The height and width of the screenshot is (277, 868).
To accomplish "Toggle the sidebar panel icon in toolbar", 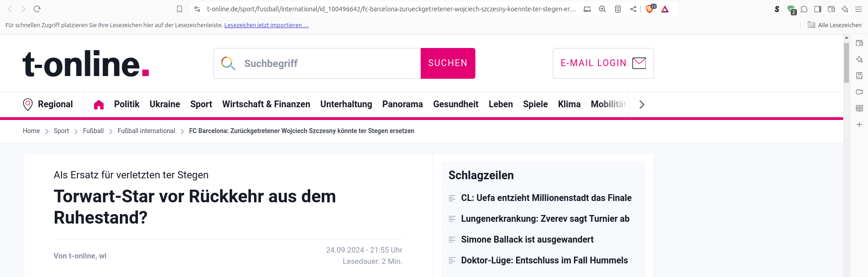I will (818, 9).
